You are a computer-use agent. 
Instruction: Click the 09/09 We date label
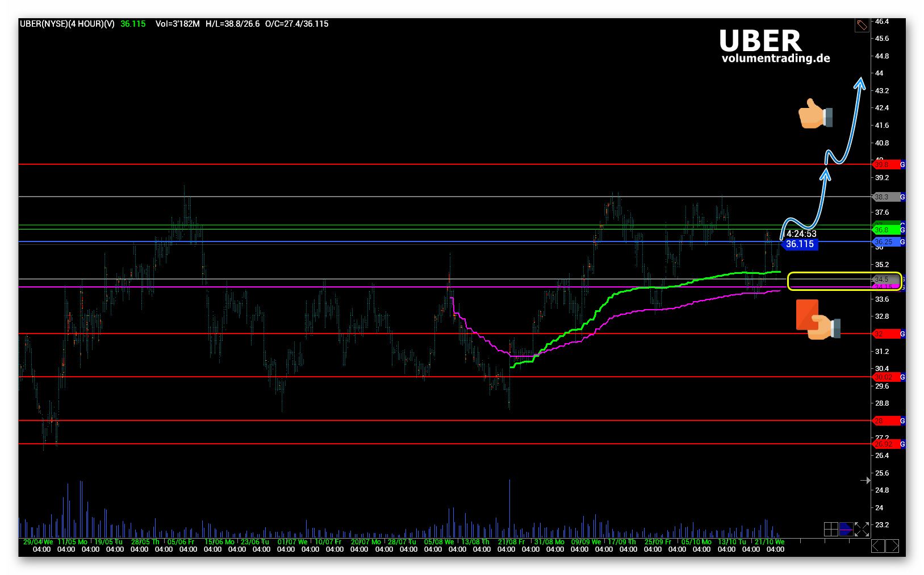point(586,542)
